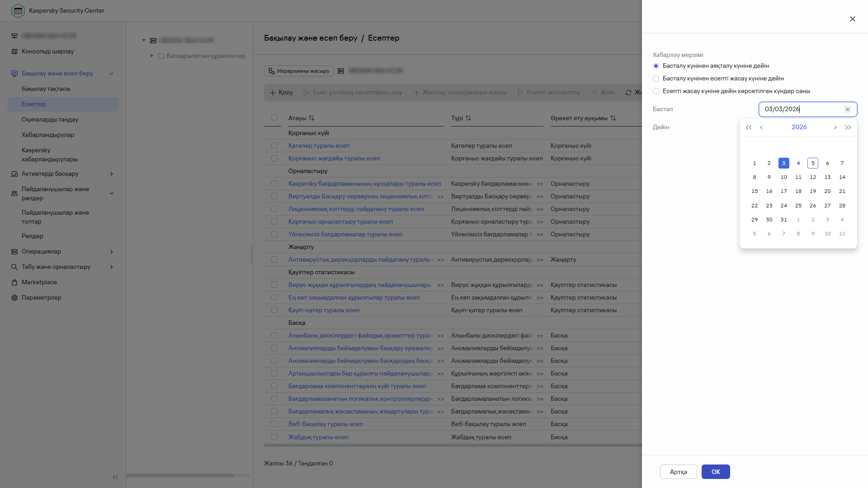Expand 'Басқарылатын құрылғылар' tree node
The image size is (868, 488).
pyautogui.click(x=152, y=56)
